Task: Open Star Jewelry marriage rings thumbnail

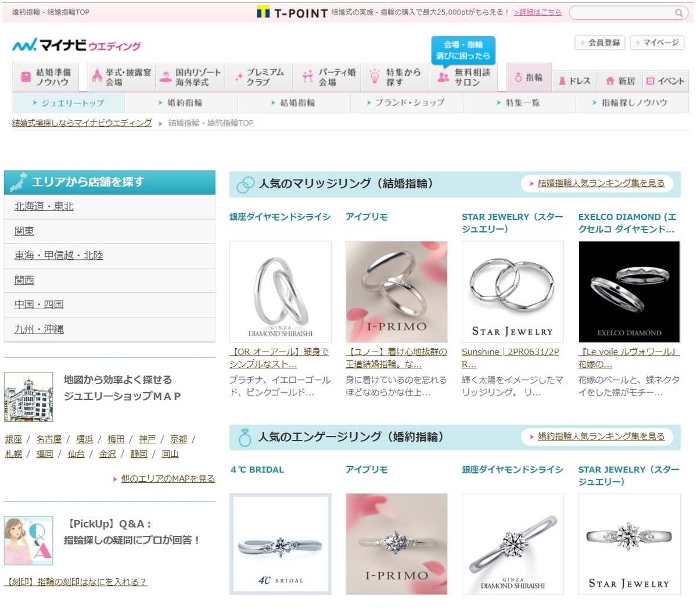Action: click(513, 292)
